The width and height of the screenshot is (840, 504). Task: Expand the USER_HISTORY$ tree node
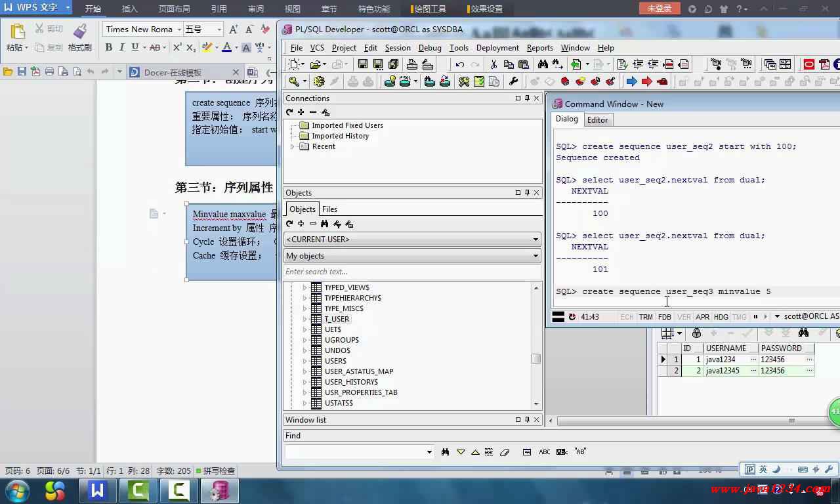click(304, 382)
